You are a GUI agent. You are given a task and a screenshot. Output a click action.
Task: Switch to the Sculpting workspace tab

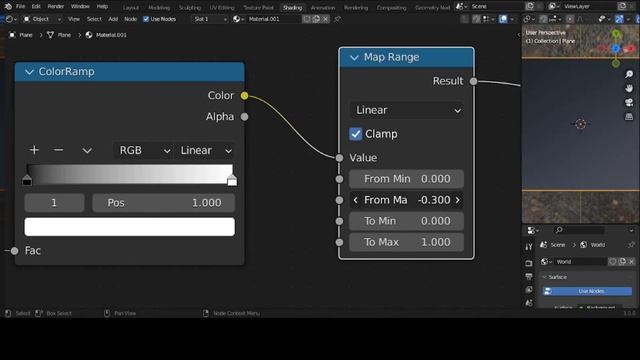190,8
